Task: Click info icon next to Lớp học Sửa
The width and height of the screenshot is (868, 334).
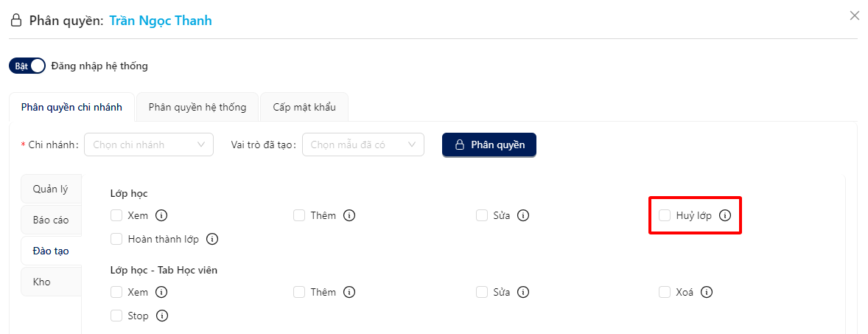Action: 523,215
